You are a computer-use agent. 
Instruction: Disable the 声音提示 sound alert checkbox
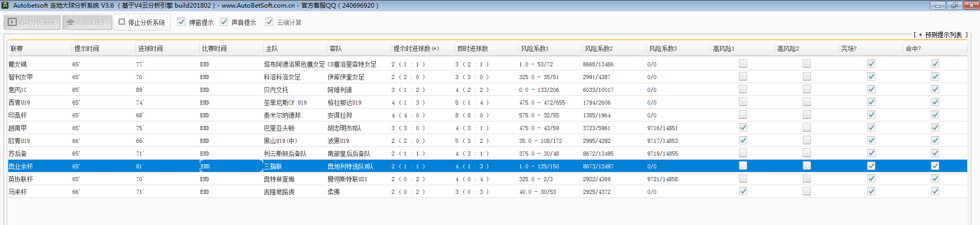pyautogui.click(x=224, y=22)
